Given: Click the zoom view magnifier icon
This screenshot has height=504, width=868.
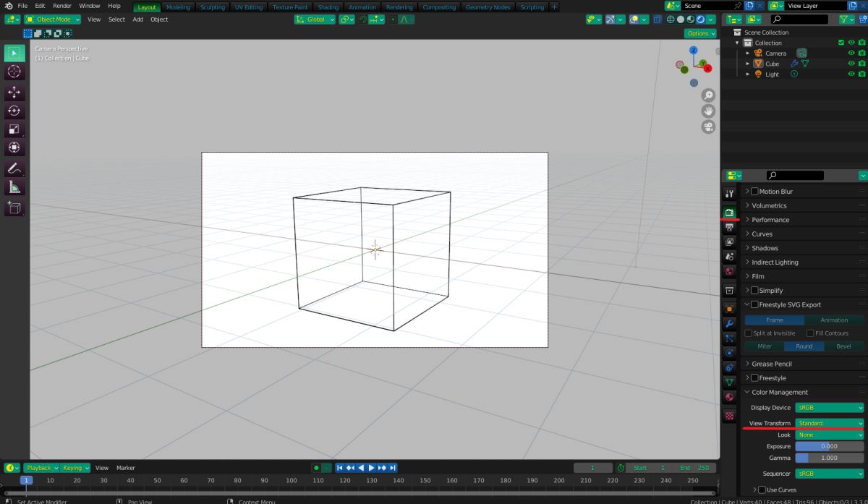Looking at the screenshot, I should 708,95.
